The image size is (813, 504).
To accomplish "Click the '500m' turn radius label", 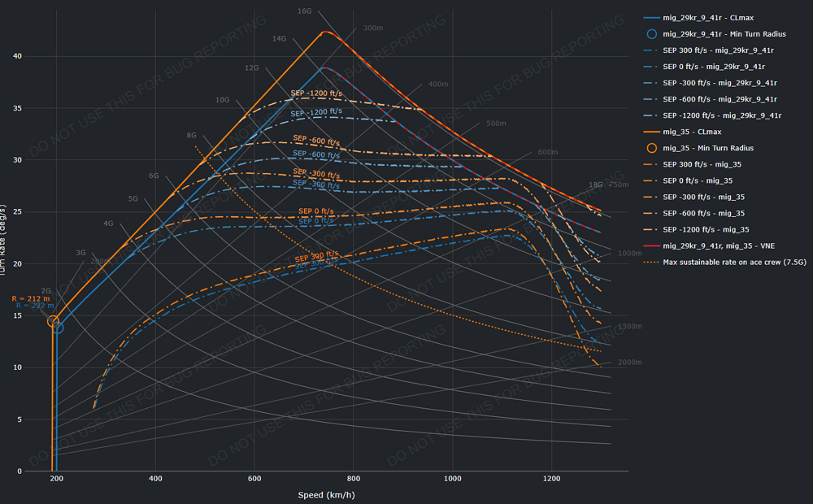I will 496,124.
